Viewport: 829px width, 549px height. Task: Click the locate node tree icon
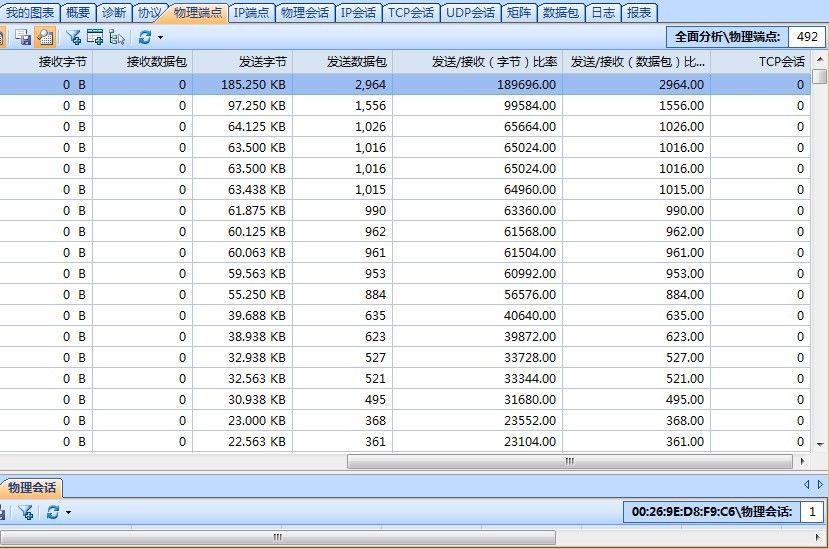(x=117, y=37)
